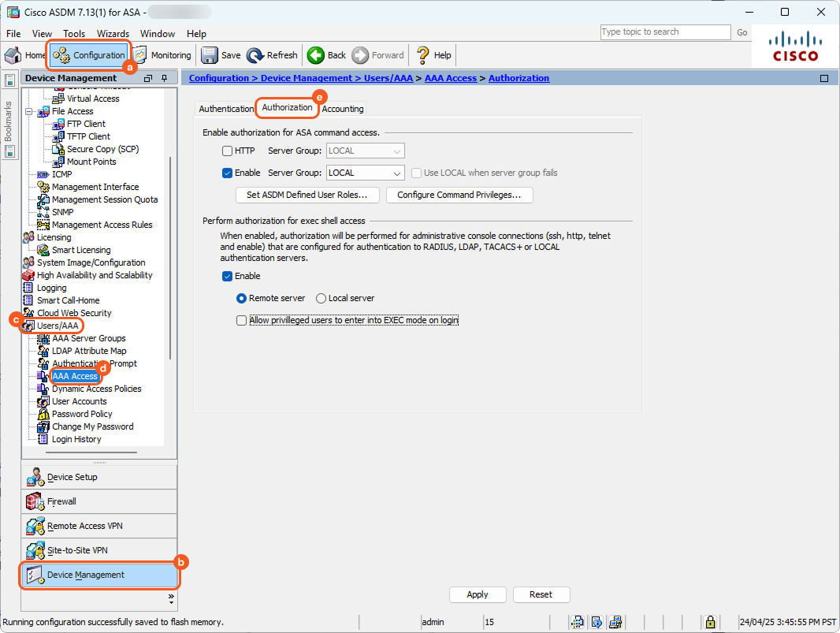This screenshot has width=840, height=633.
Task: Click the Apply button
Action: point(478,594)
